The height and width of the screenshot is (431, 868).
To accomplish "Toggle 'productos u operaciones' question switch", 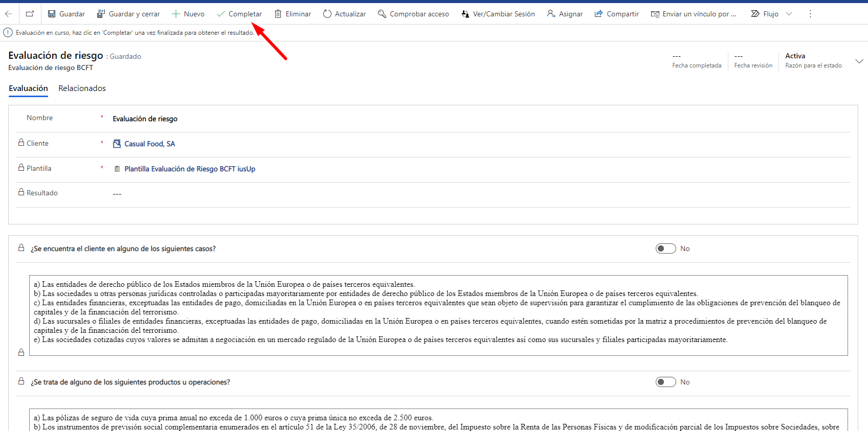I will coord(665,382).
